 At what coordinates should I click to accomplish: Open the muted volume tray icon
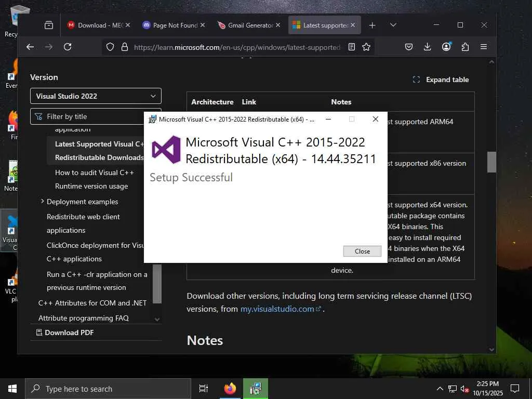(x=464, y=389)
